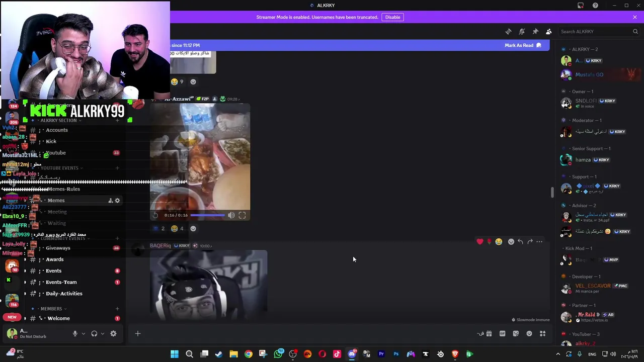The image size is (644, 362).
Task: Focus the Search ALKRKY field
Action: point(599,31)
